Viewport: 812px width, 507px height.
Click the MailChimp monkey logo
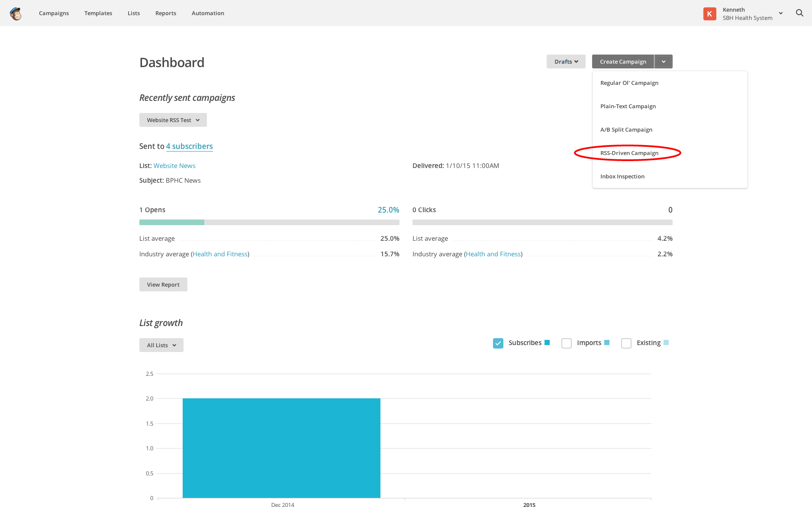click(x=16, y=13)
